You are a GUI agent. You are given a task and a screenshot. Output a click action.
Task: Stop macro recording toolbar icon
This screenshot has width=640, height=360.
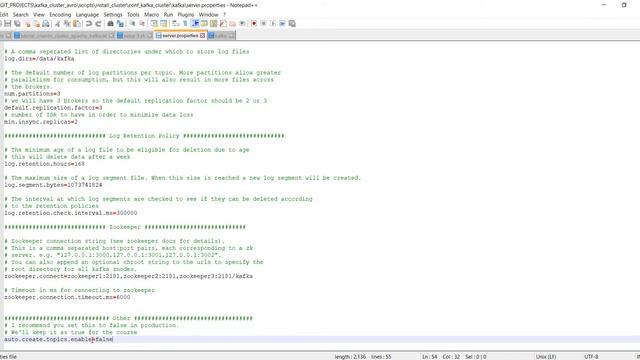[264, 24]
